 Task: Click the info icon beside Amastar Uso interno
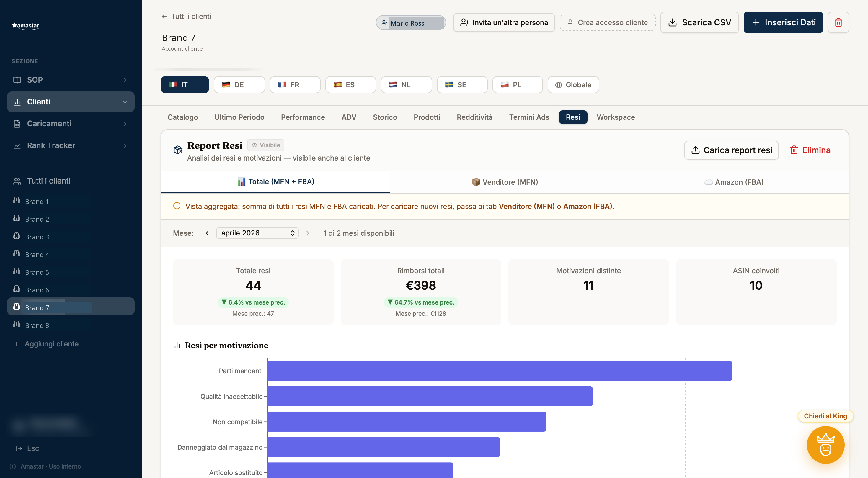(13, 466)
